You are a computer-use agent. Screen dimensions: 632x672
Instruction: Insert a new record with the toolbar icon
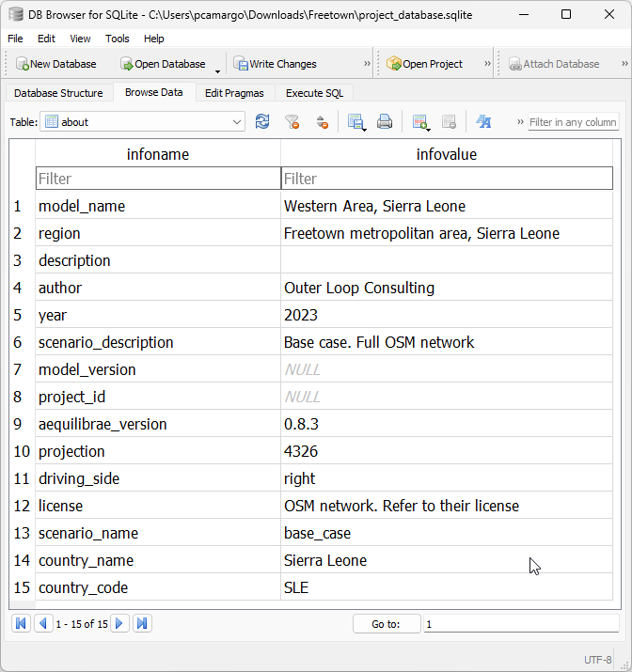(x=420, y=122)
